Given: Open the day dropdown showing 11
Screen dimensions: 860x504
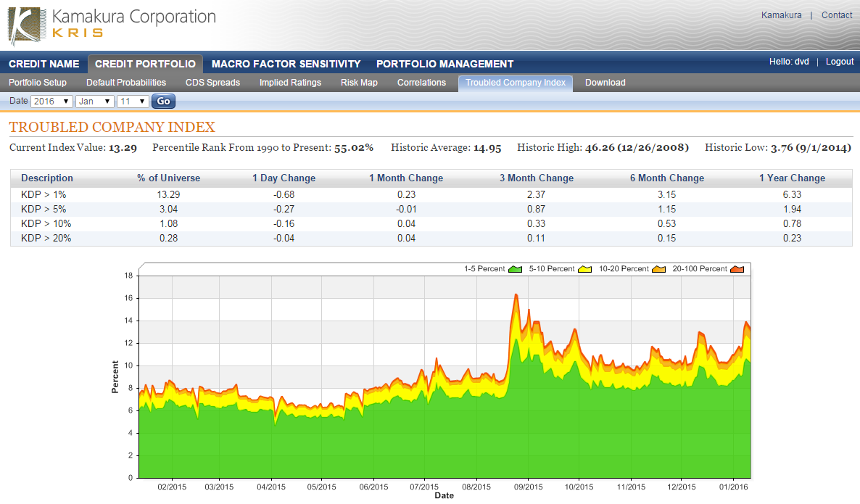Looking at the screenshot, I should [134, 101].
